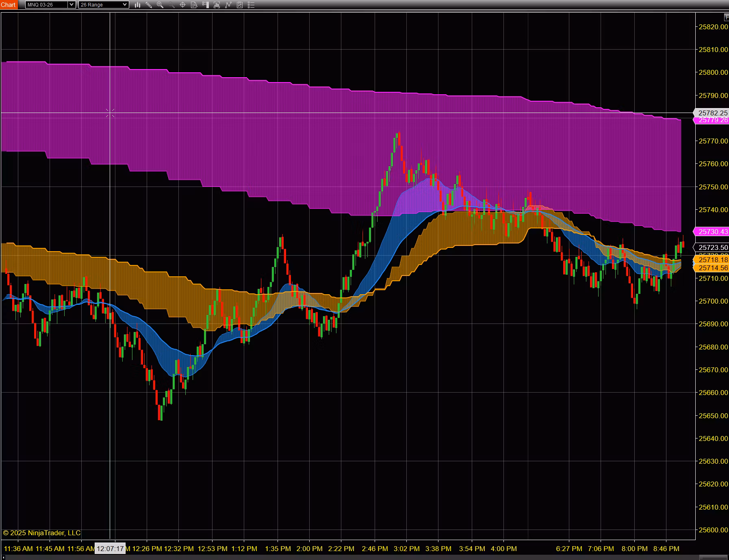Click the 12:53 PM time axis label
Image resolution: width=729 pixels, height=560 pixels.
point(213,549)
